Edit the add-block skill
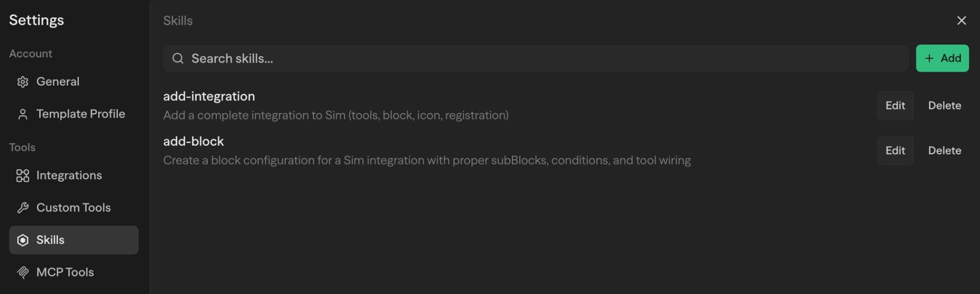This screenshot has width=980, height=294. tap(895, 151)
